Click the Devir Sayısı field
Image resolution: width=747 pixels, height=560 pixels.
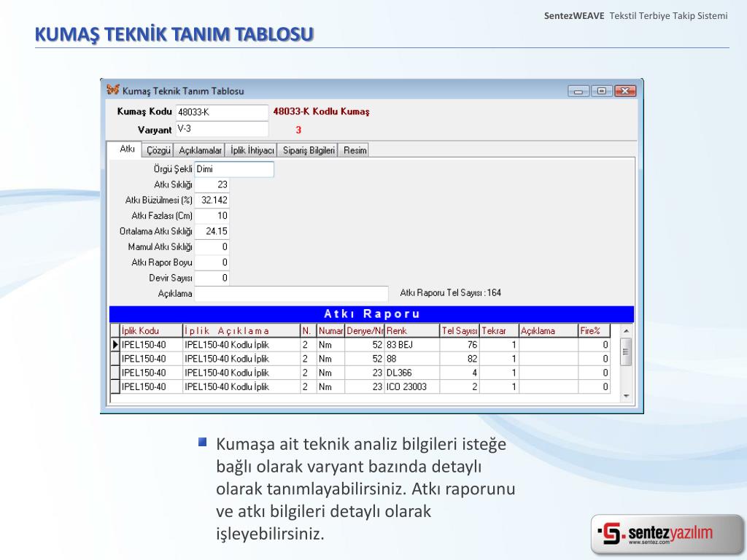[212, 278]
